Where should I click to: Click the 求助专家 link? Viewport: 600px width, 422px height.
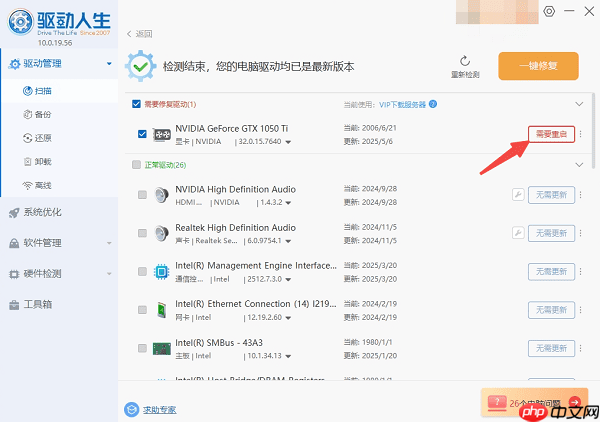tap(160, 410)
